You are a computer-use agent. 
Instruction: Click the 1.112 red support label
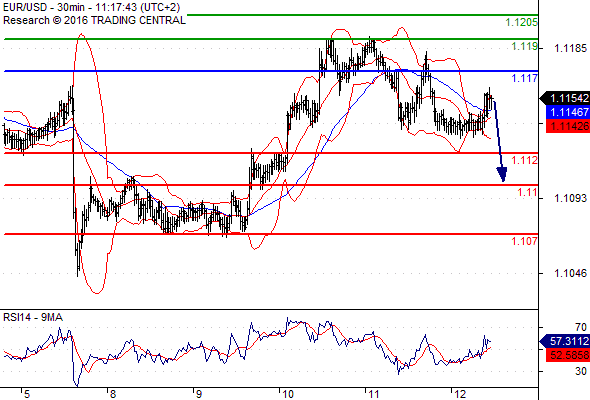coord(525,160)
